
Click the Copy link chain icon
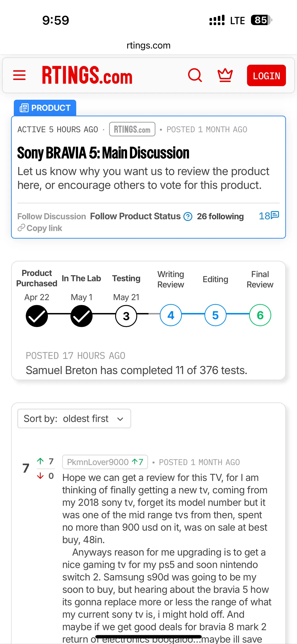click(x=21, y=228)
